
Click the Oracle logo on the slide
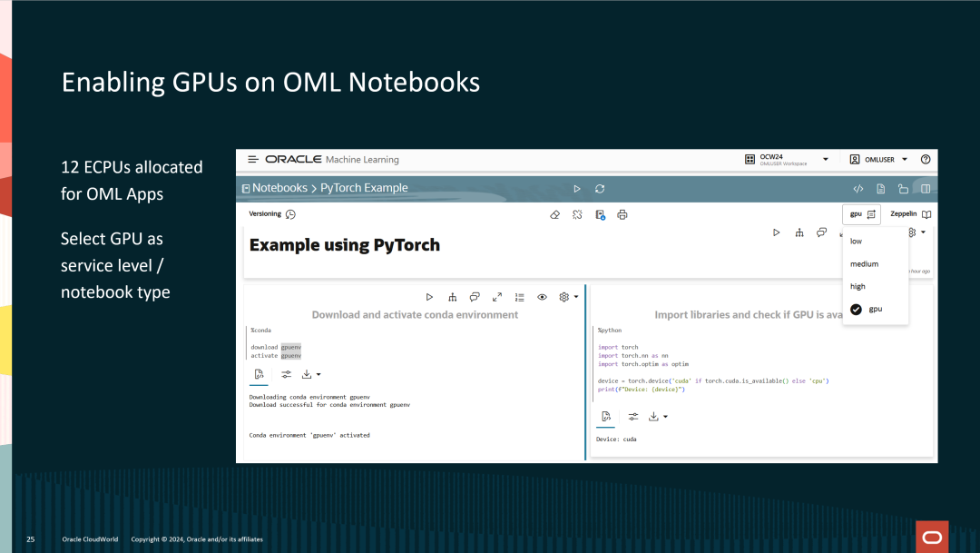click(x=932, y=537)
